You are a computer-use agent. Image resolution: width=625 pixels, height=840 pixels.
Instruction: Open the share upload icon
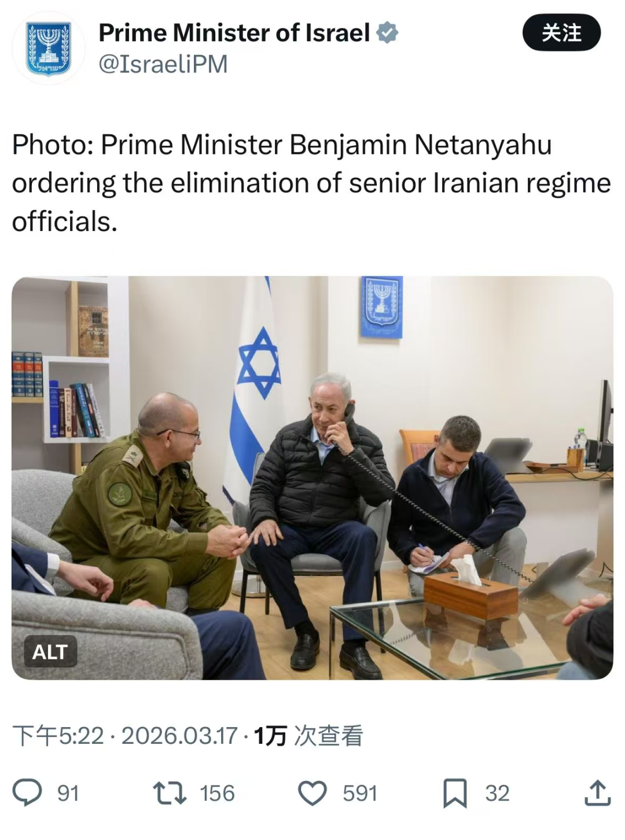point(597,793)
